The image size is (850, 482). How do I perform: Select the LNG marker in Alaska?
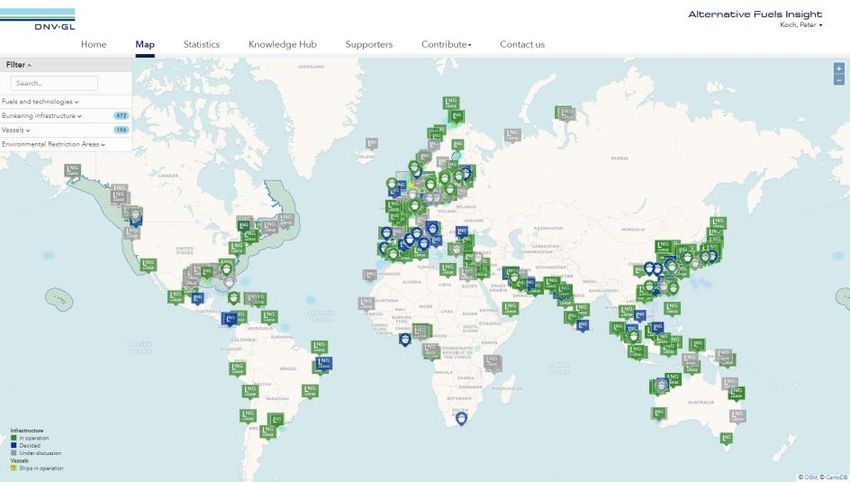(x=71, y=170)
